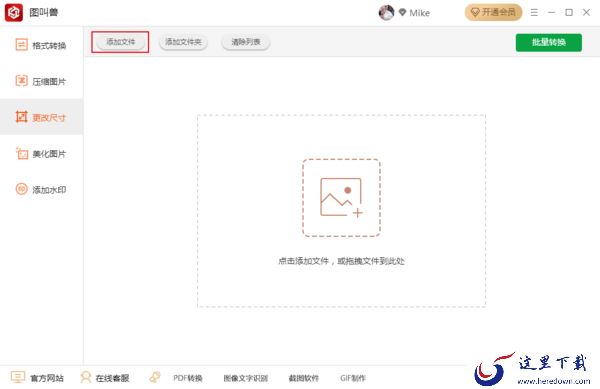The image size is (600, 389).
Task: Open the Mike user avatar
Action: click(386, 13)
